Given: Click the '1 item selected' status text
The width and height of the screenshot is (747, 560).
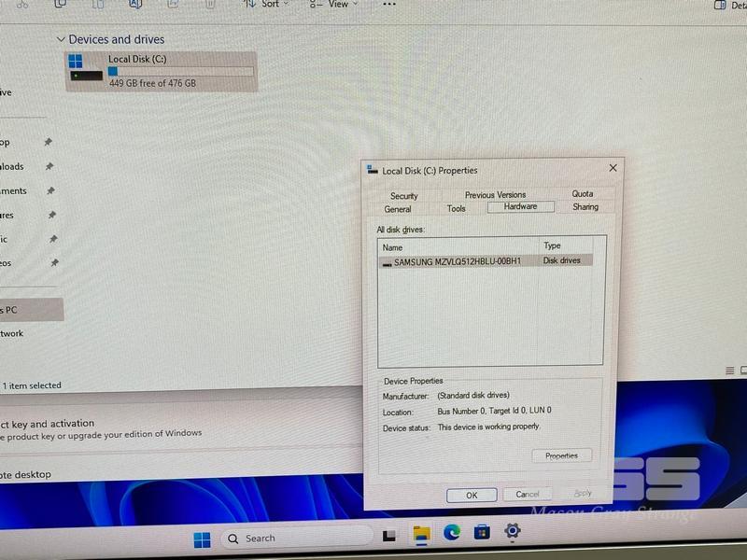Looking at the screenshot, I should coord(32,385).
